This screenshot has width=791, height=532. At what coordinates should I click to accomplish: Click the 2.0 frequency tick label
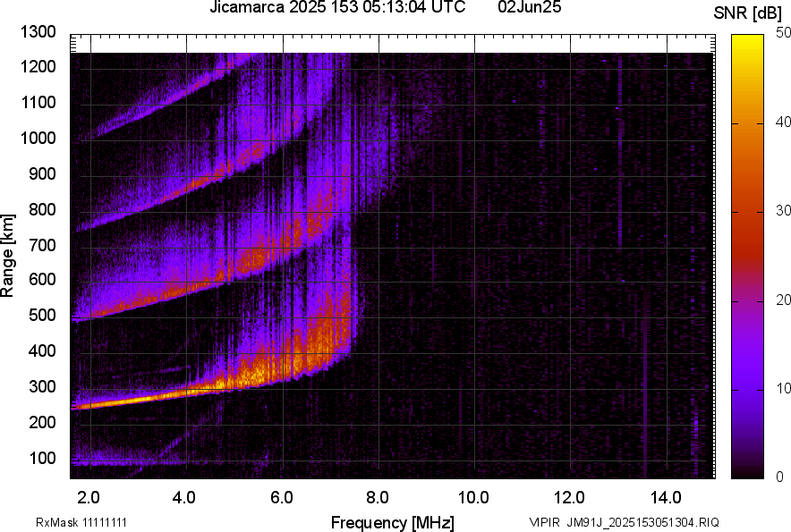pos(89,498)
